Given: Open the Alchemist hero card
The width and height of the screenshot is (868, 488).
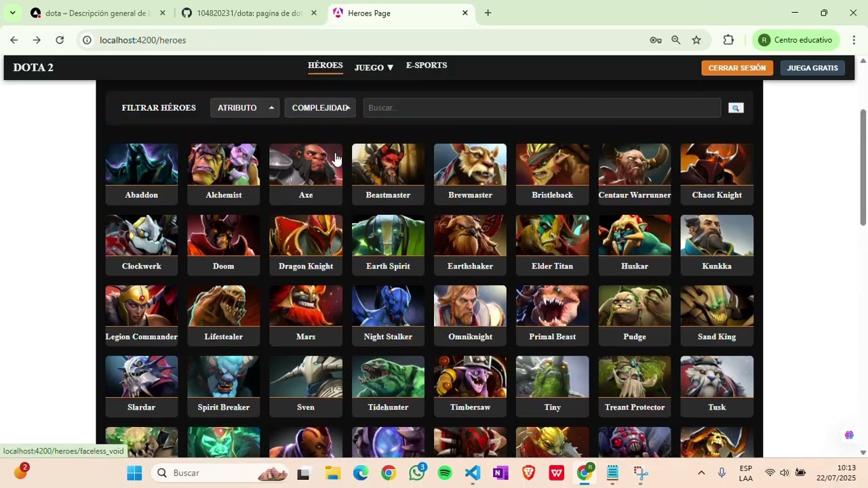Looking at the screenshot, I should click(x=224, y=174).
